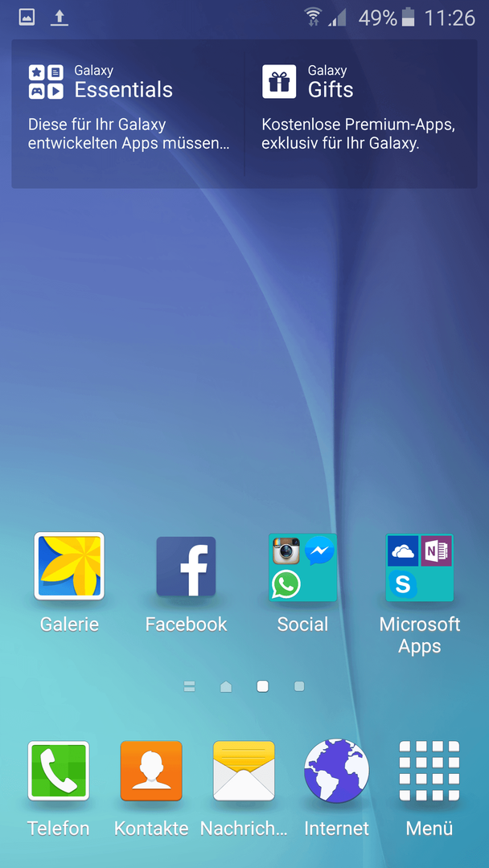Open the Nachrichten messaging app
The image size is (489, 868).
point(244,771)
